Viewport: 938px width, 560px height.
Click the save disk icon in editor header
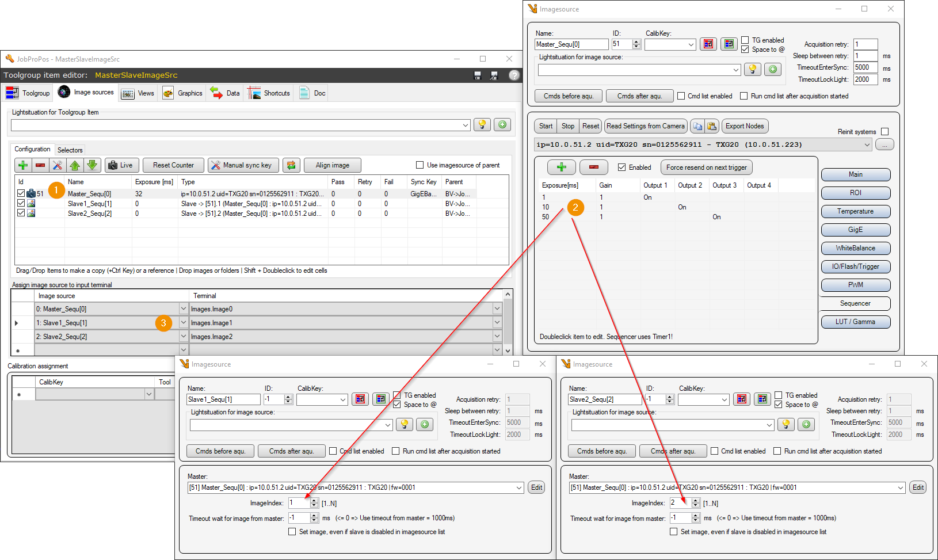pyautogui.click(x=477, y=75)
